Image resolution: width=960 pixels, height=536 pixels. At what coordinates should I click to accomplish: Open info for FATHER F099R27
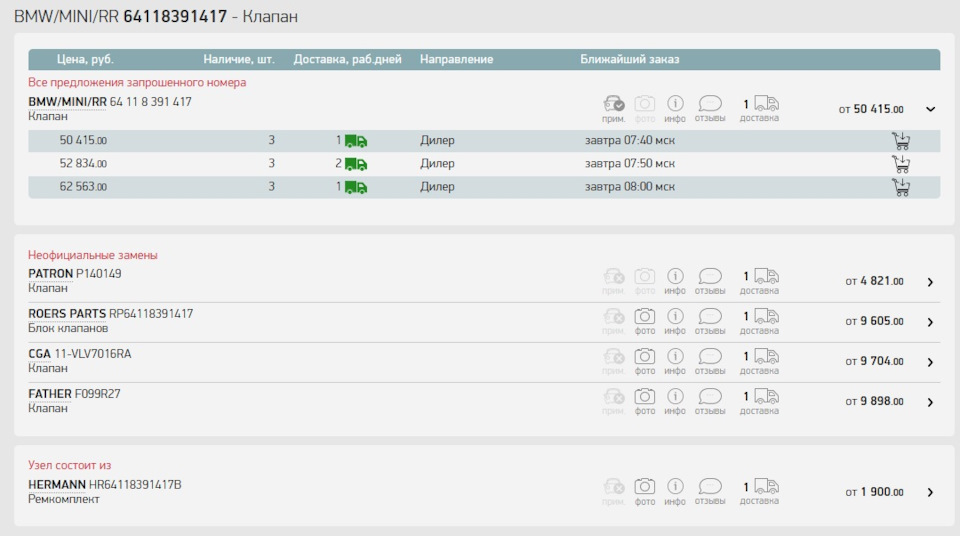(675, 396)
